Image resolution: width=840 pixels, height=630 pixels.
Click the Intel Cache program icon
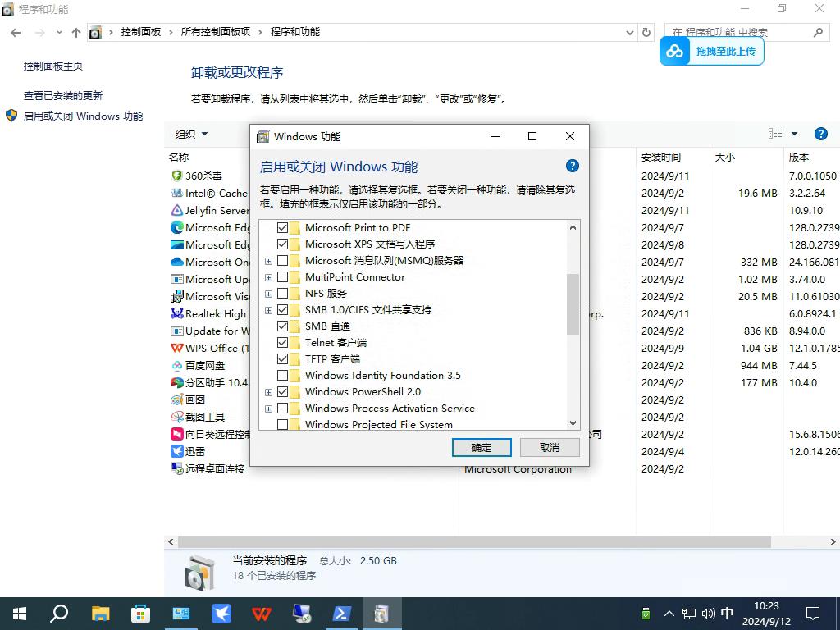pyautogui.click(x=177, y=193)
